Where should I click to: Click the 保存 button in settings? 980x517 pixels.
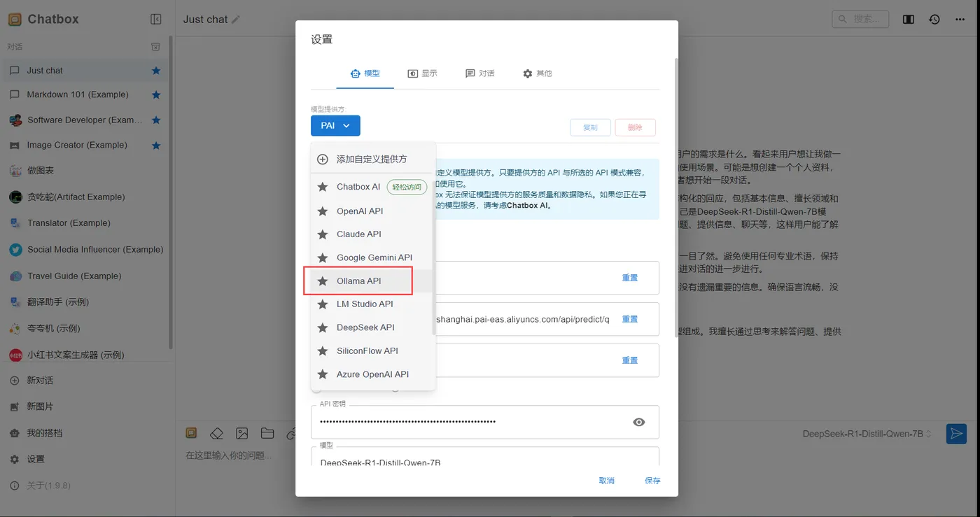652,481
